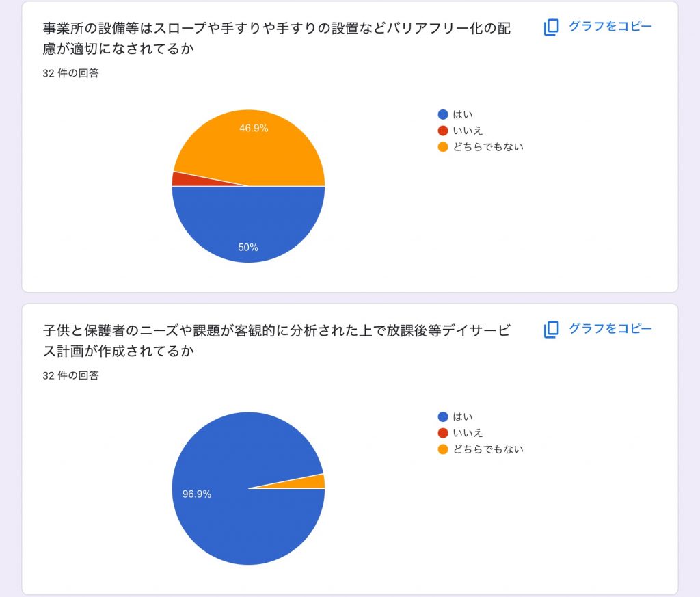The image size is (700, 597).
Task: Click question title about バリアフリー化
Action: [x=277, y=38]
